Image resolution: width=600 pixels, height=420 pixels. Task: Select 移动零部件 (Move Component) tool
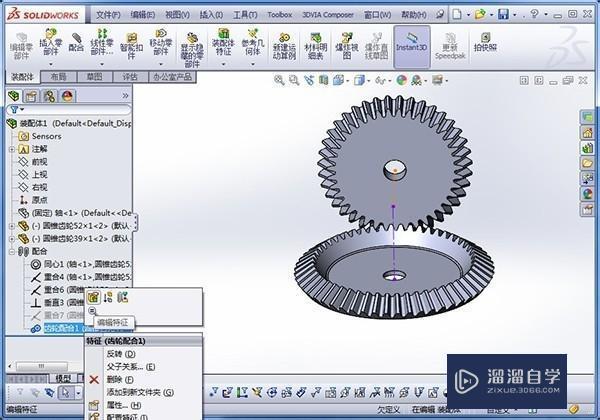point(161,42)
